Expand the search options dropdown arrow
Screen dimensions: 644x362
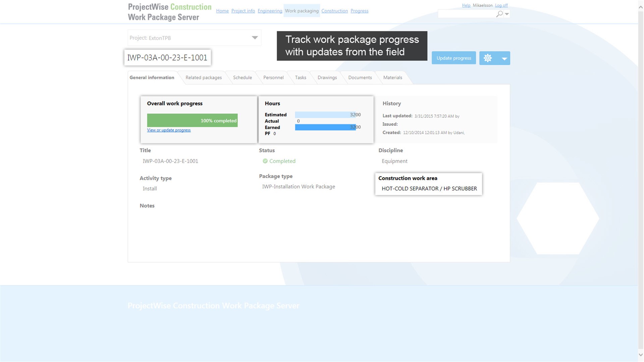(507, 14)
